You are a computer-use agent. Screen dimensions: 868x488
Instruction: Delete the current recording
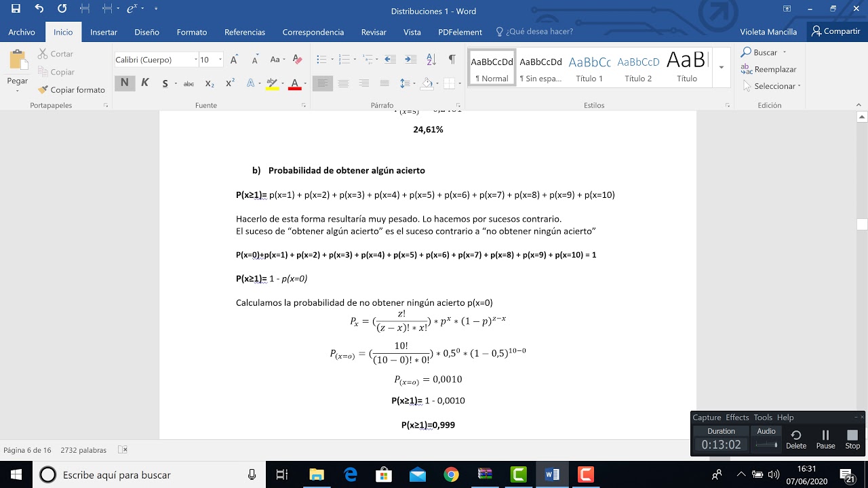pos(796,439)
